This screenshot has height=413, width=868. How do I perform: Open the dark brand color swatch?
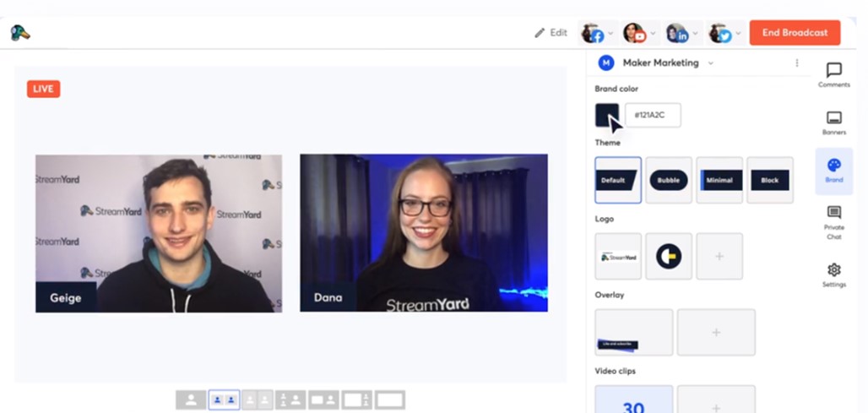(606, 115)
